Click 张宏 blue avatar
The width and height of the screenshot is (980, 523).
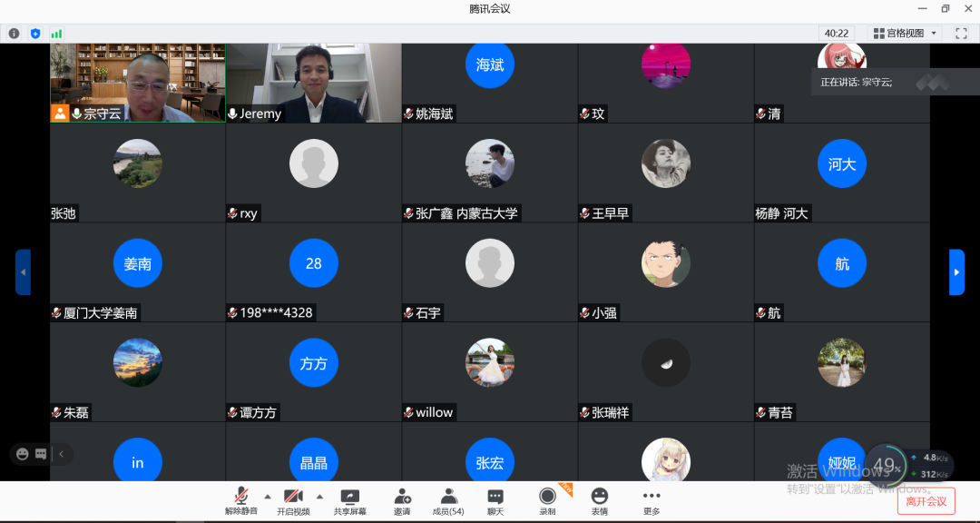pyautogui.click(x=490, y=459)
